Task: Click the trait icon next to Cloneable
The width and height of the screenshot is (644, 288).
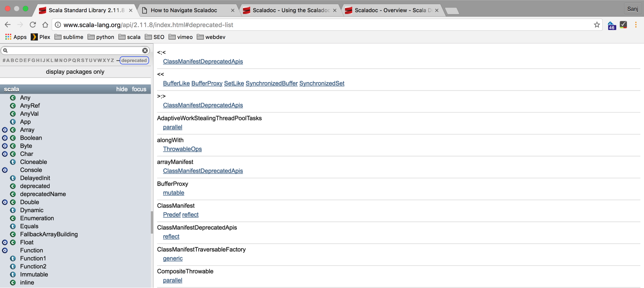Action: tap(13, 162)
